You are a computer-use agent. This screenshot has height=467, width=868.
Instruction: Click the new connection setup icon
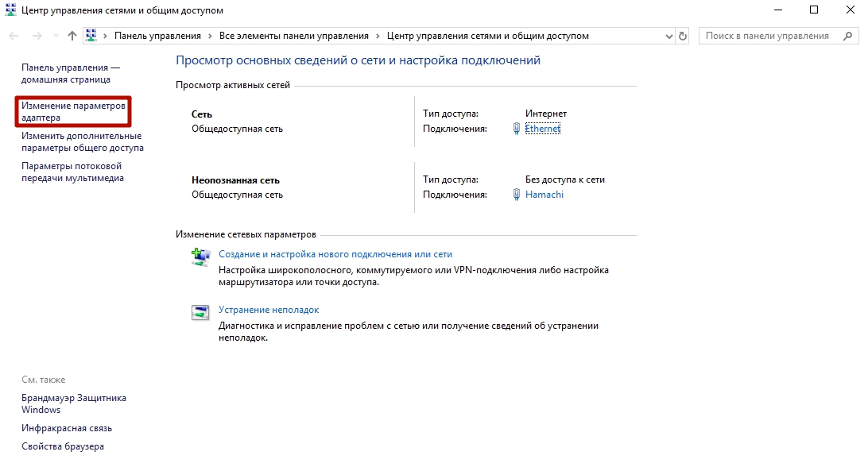click(200, 257)
